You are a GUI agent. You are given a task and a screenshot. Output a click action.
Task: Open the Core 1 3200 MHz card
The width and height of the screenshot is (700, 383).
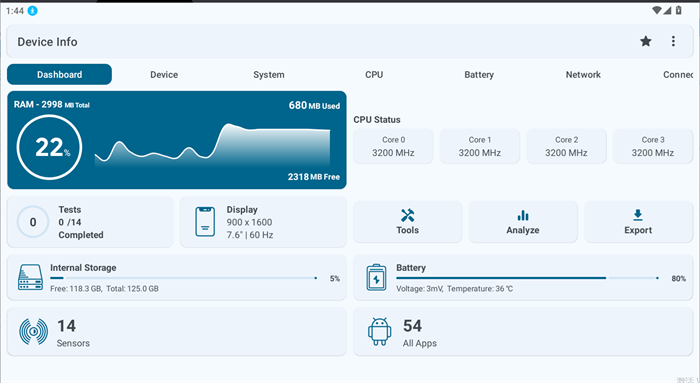point(480,146)
